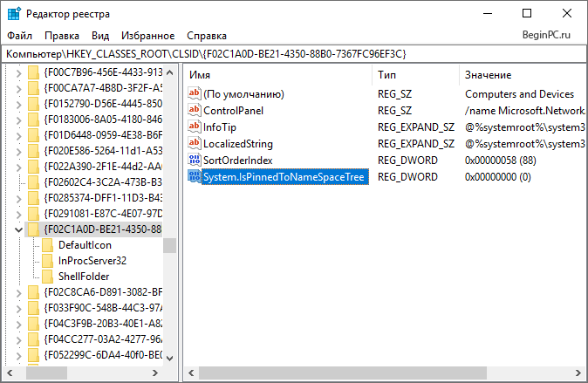588x383 pixels.
Task: Click the values pane scroll-right arrow
Action: click(578, 373)
